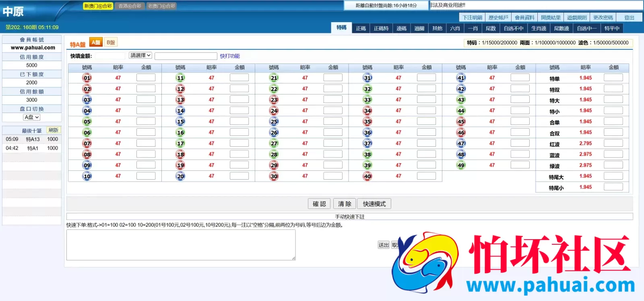This screenshot has width=644, height=301.
Task: Click the number 28 ball
Action: point(274,154)
